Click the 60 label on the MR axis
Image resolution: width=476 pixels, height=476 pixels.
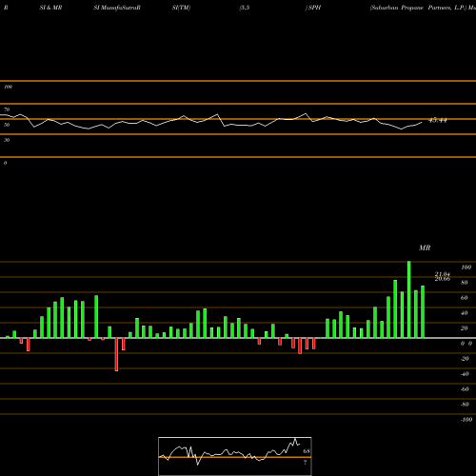click(x=465, y=298)
